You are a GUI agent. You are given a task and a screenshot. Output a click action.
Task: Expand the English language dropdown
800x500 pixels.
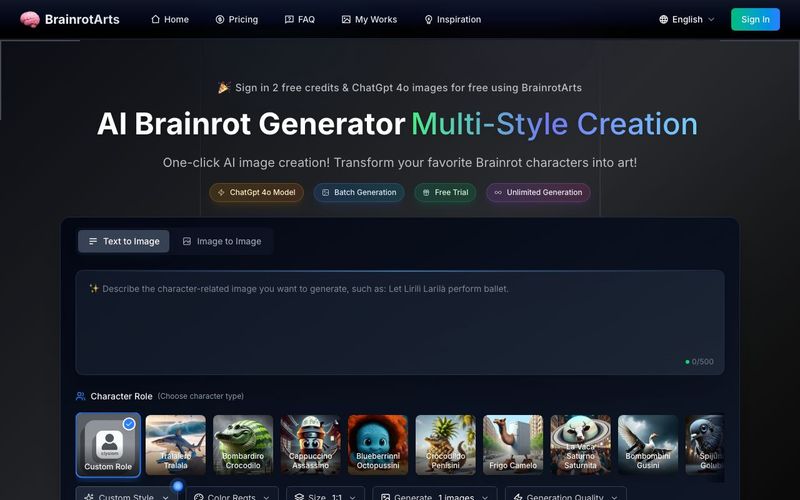(687, 19)
